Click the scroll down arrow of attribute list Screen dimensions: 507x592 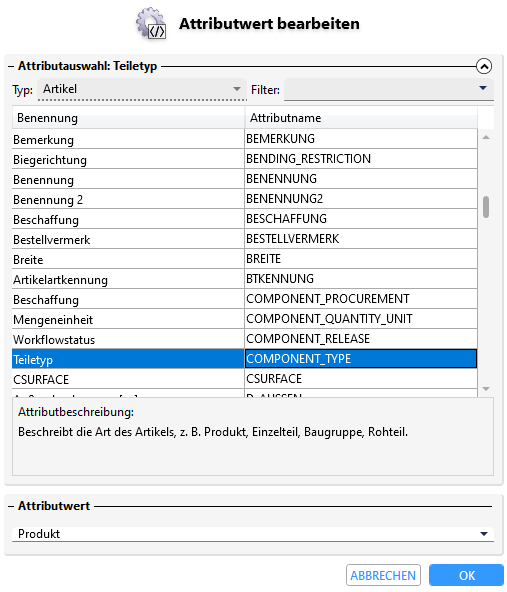coord(486,388)
